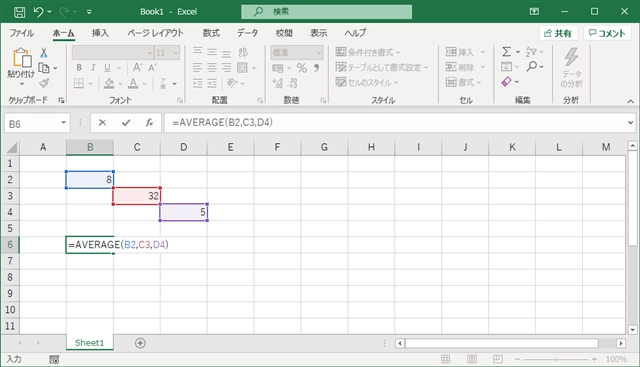Click the Comments button
The height and width of the screenshot is (367, 640).
[x=607, y=33]
